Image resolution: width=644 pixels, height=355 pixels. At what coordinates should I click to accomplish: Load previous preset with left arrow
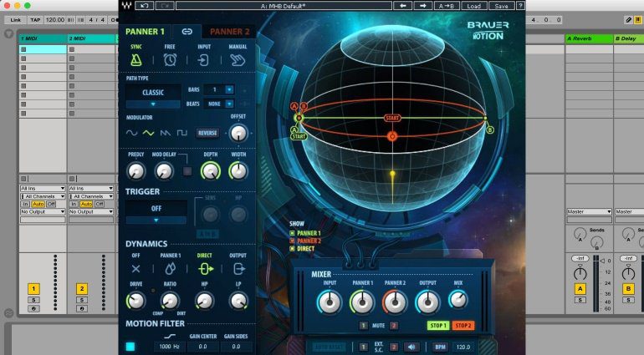point(402,6)
